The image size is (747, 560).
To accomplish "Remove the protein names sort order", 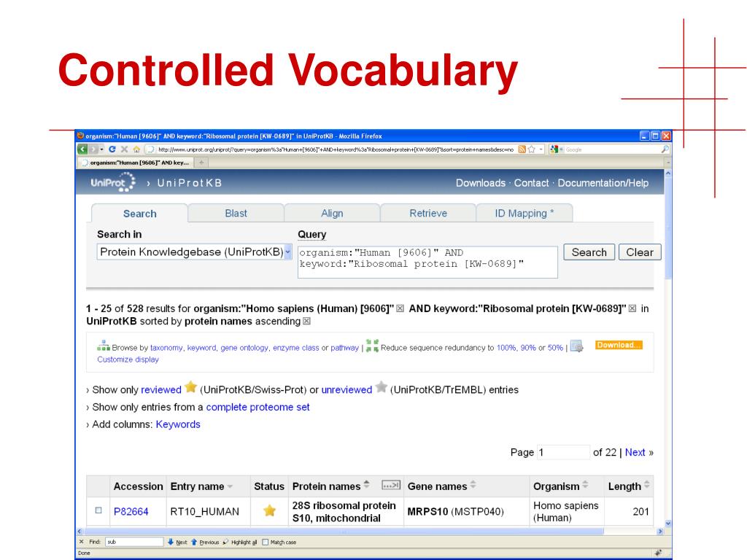I will 307,322.
